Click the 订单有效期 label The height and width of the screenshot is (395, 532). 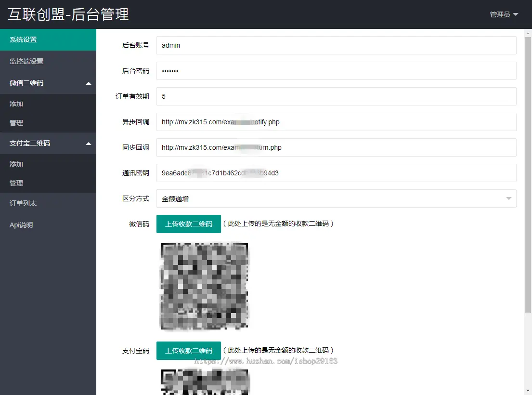tap(132, 96)
